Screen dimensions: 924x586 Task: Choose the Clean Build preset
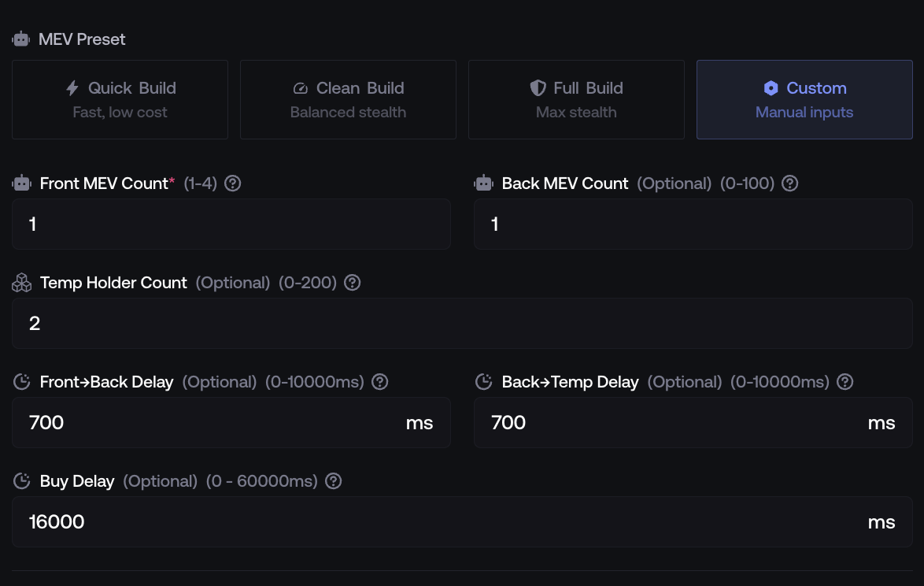point(348,100)
